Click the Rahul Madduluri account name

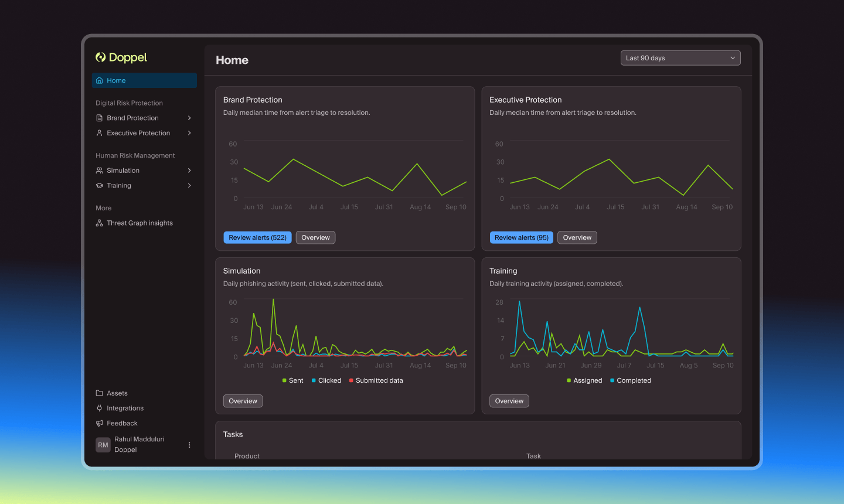pos(139,439)
